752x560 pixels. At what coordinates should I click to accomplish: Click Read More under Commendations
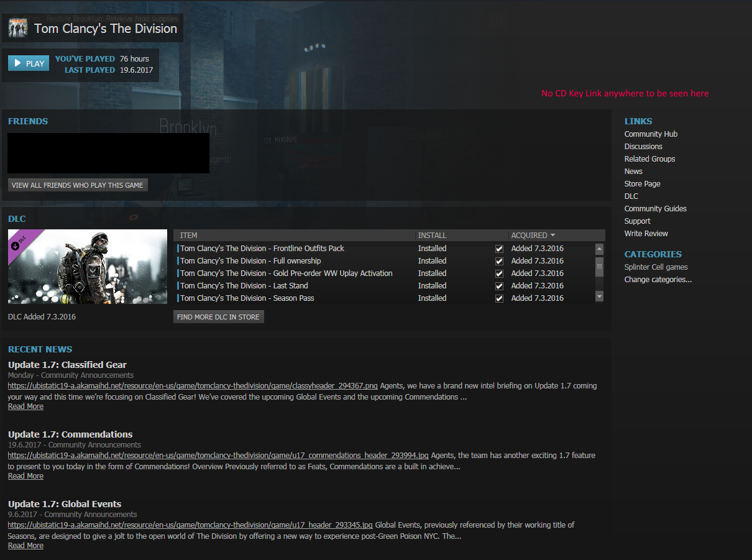click(25, 476)
